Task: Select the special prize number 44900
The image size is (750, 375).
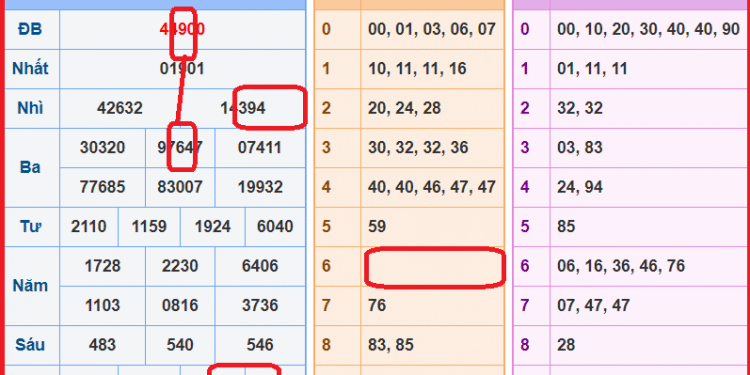Action: 182,30
